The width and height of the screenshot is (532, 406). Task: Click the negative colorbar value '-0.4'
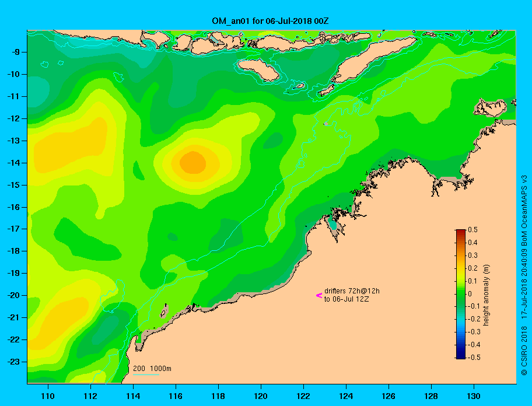pyautogui.click(x=474, y=345)
